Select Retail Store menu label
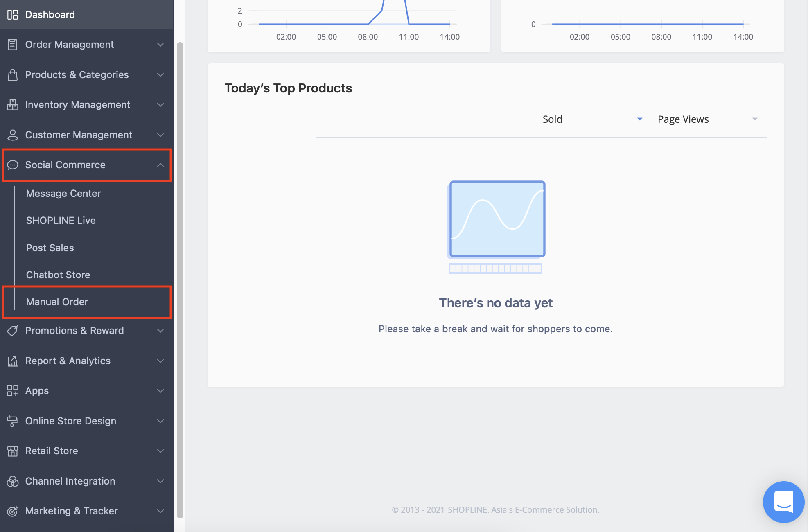808x532 pixels. pos(52,451)
